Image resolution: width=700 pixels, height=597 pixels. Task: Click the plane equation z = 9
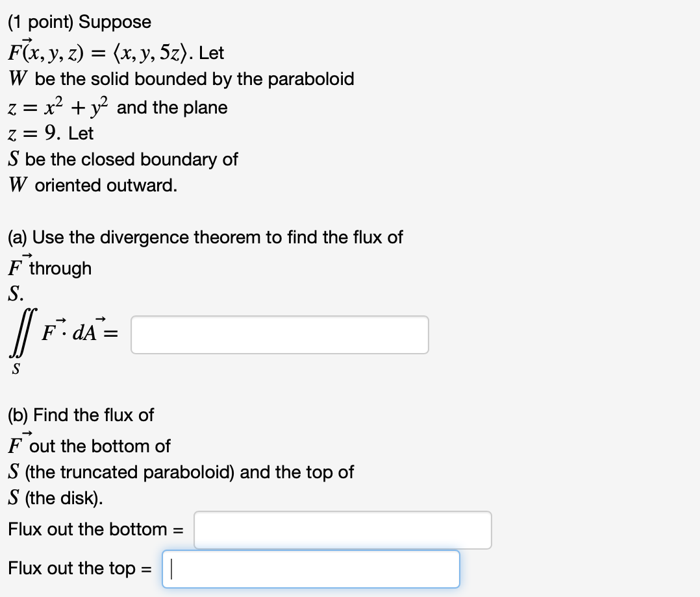(31, 134)
